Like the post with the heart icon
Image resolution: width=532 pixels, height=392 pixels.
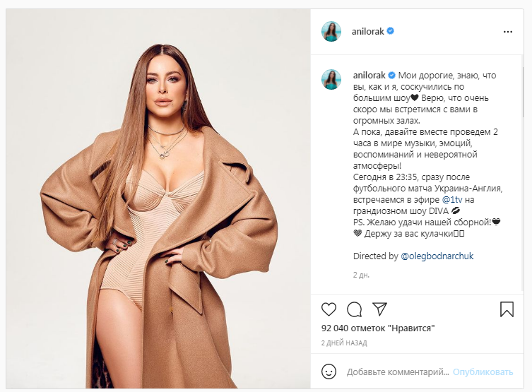click(329, 309)
